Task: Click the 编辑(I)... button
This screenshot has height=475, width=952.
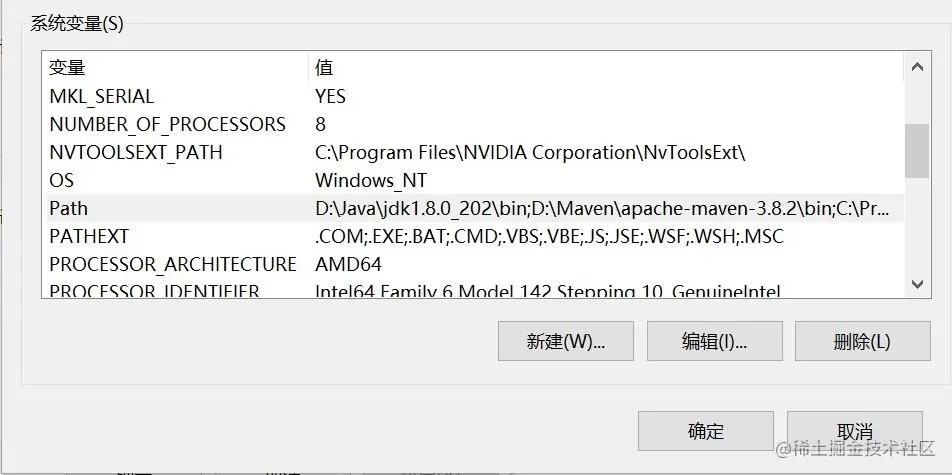Action: pyautogui.click(x=715, y=341)
